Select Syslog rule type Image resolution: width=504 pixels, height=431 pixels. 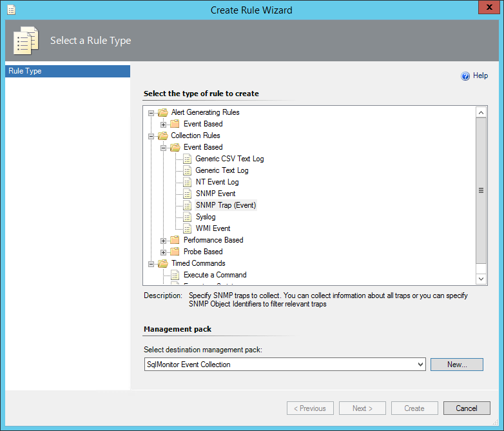(206, 217)
